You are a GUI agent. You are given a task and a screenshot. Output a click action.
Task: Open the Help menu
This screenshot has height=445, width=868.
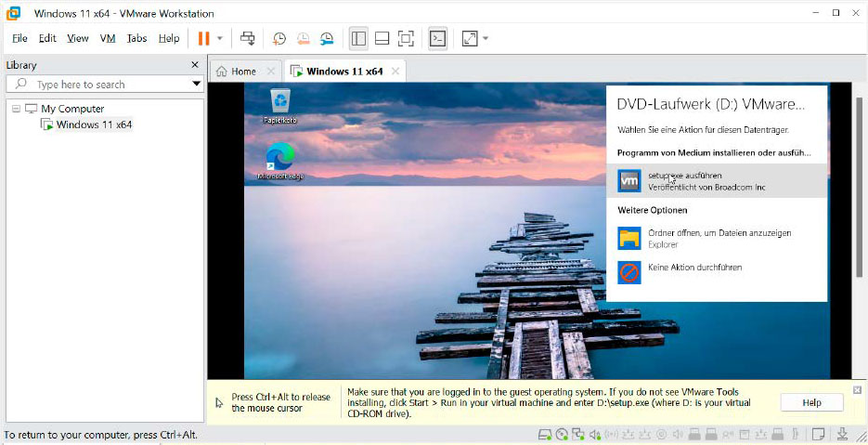(x=169, y=38)
